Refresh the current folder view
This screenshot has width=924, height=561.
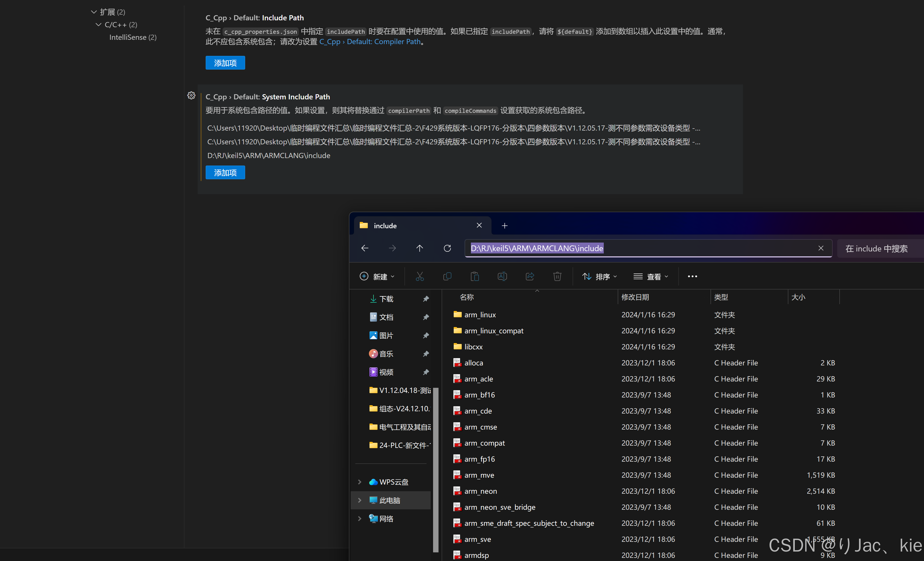tap(447, 248)
